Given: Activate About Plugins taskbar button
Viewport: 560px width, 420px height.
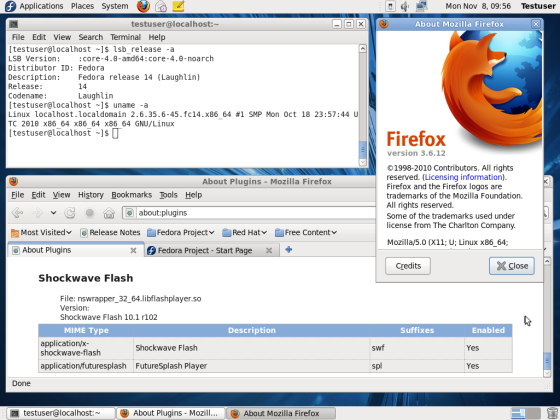Looking at the screenshot, I should (x=171, y=413).
